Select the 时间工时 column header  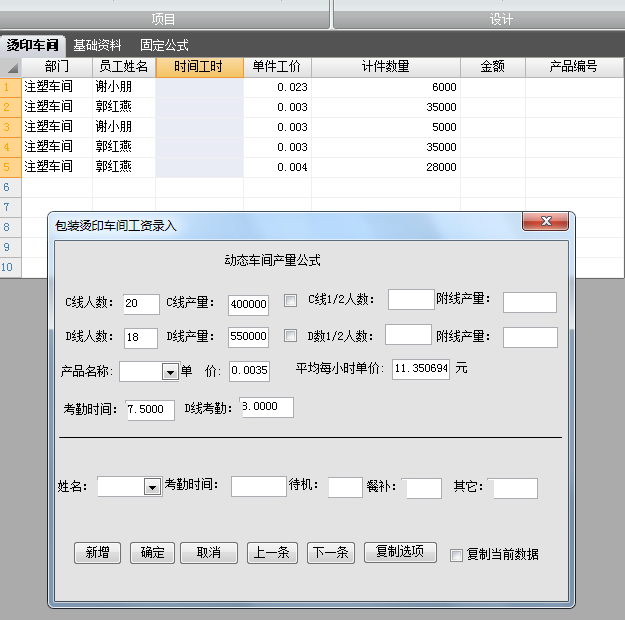click(x=200, y=67)
